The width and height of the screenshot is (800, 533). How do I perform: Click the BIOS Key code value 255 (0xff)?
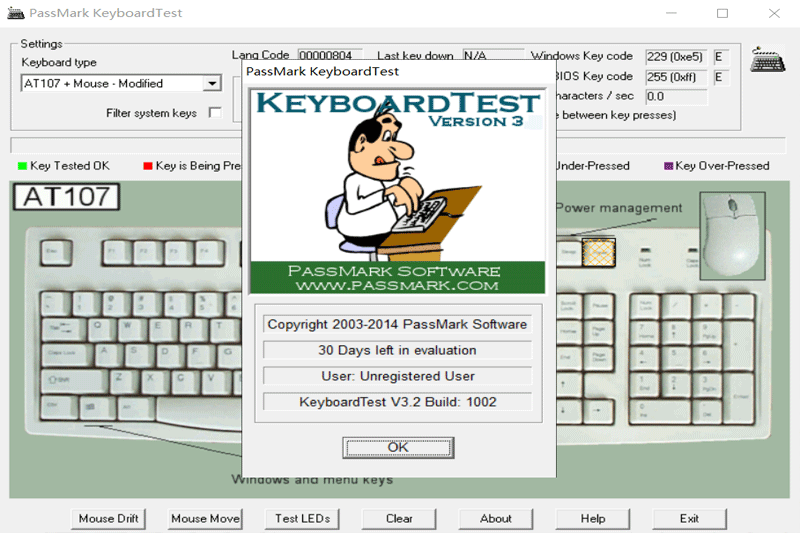coord(676,77)
